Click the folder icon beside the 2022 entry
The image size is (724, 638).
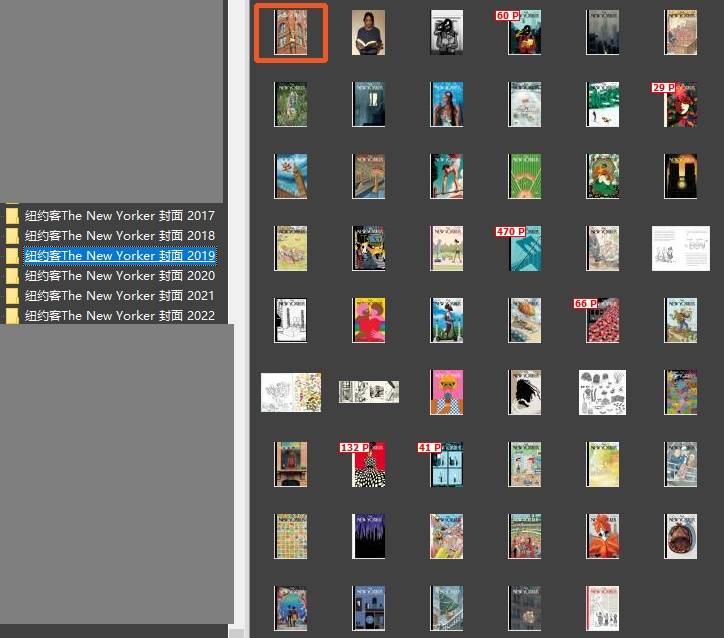12,316
